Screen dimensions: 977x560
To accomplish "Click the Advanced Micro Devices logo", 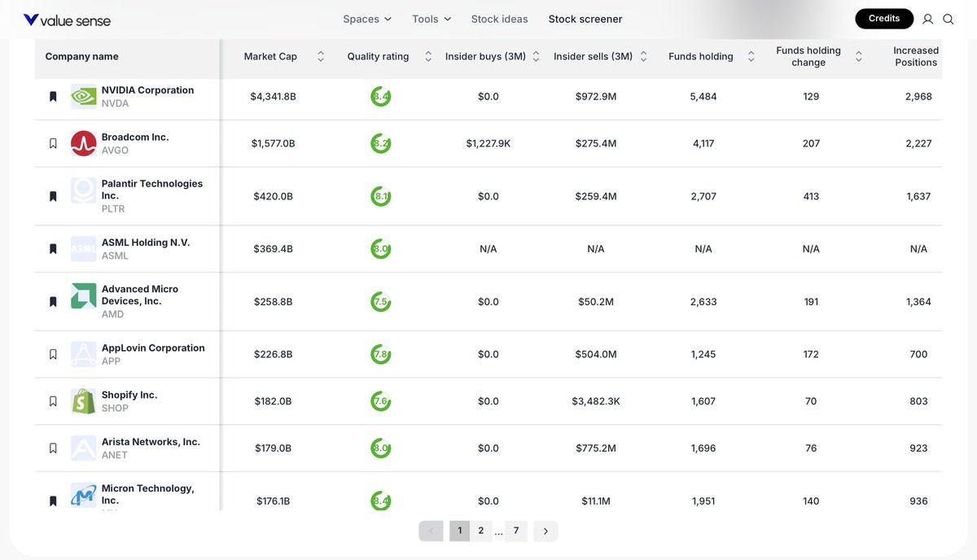I will click(x=83, y=295).
